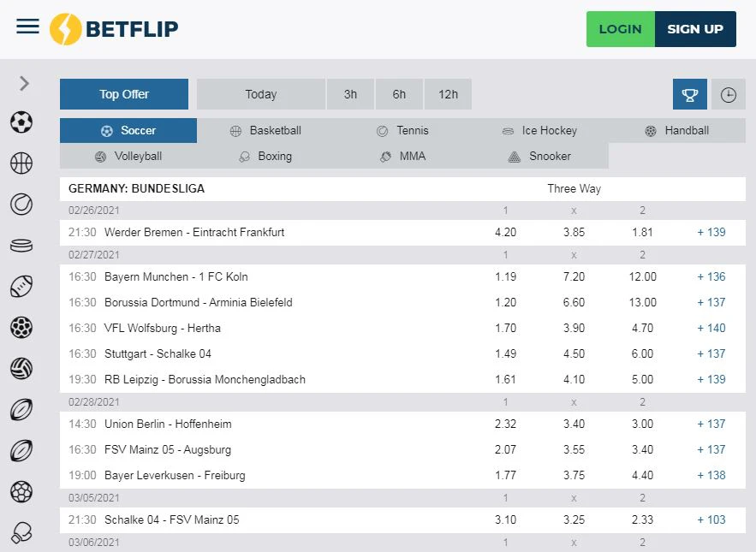This screenshot has width=756, height=552.
Task: Expand +137 markets for Union Berlin match
Action: 711,424
